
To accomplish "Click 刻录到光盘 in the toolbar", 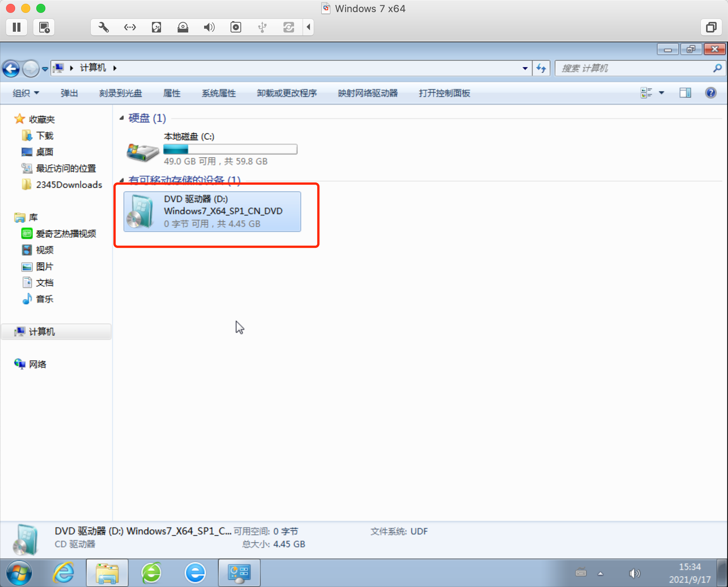I will click(x=121, y=93).
